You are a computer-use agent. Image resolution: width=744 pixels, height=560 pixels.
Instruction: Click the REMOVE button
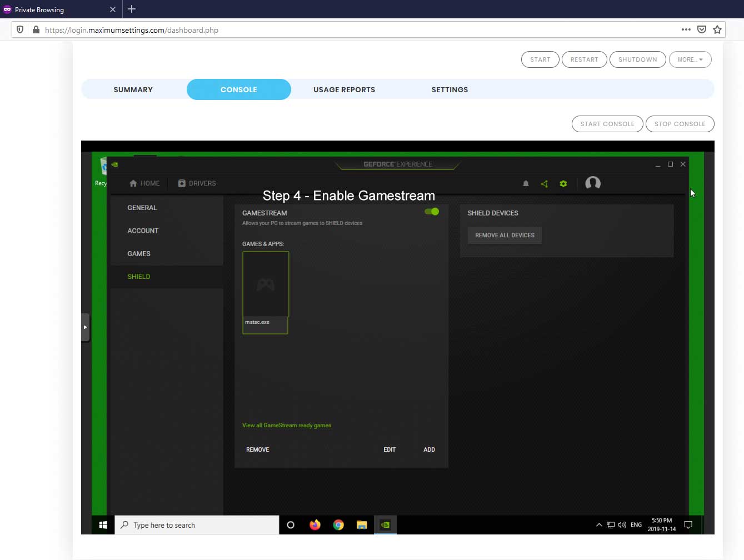click(x=258, y=449)
